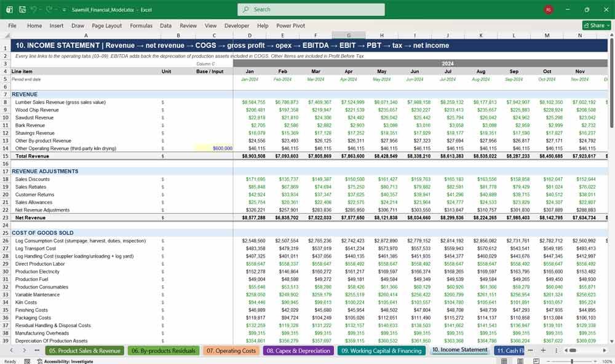The width and height of the screenshot is (615, 364).
Task: Click the REVENUE ADJUSTMENTS section header
Action: [x=45, y=172]
